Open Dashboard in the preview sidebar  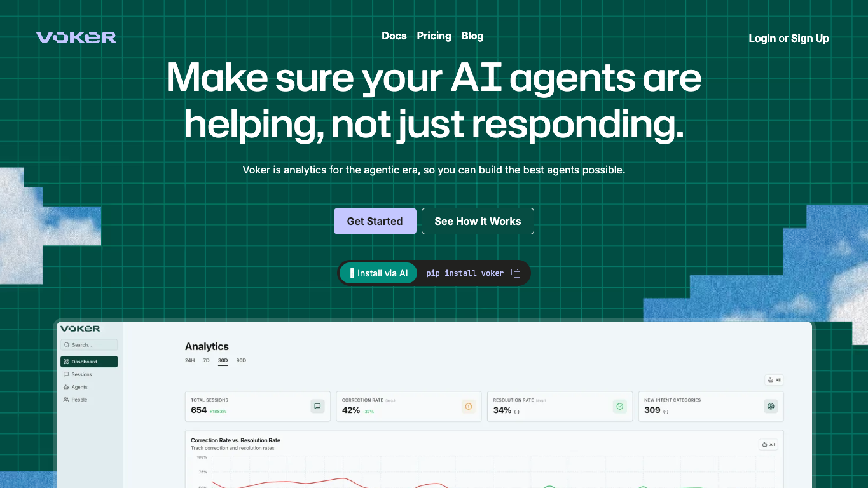coord(89,362)
